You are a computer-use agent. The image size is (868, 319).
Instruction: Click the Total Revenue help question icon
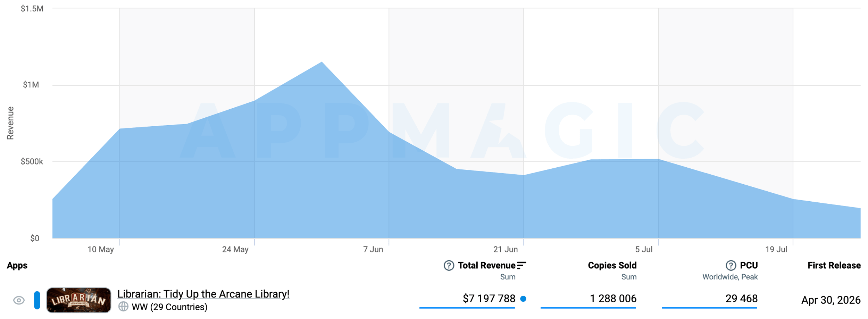[x=449, y=266]
